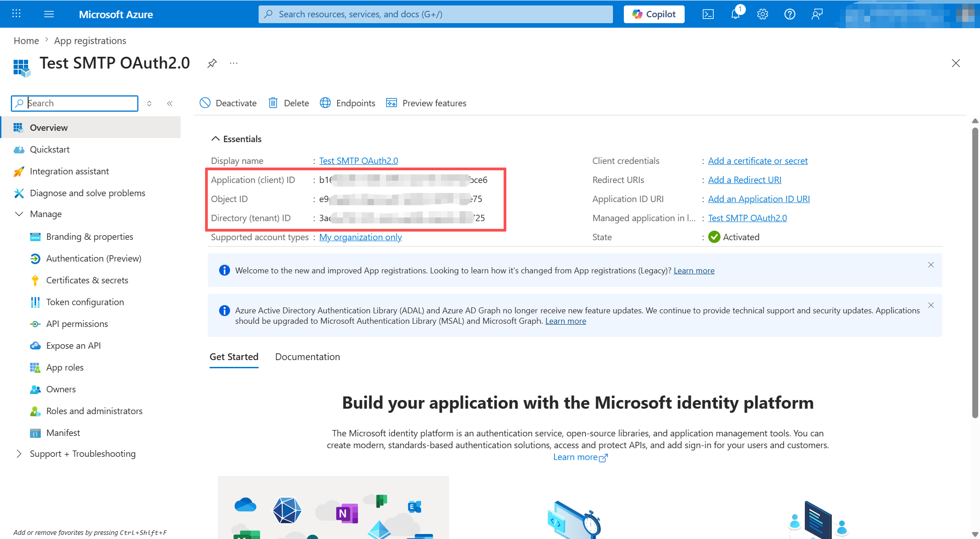The image size is (980, 539).
Task: Focus the global search resources box
Action: tap(436, 14)
